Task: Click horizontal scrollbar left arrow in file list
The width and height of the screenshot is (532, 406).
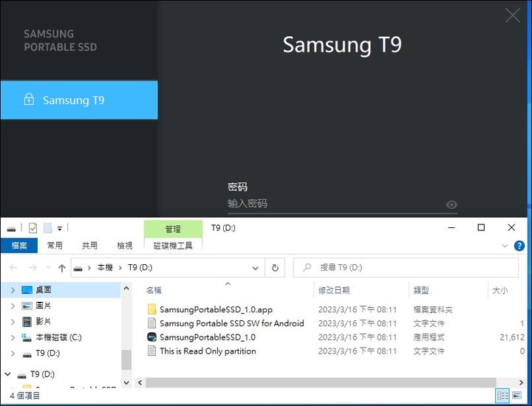Action: (140, 382)
